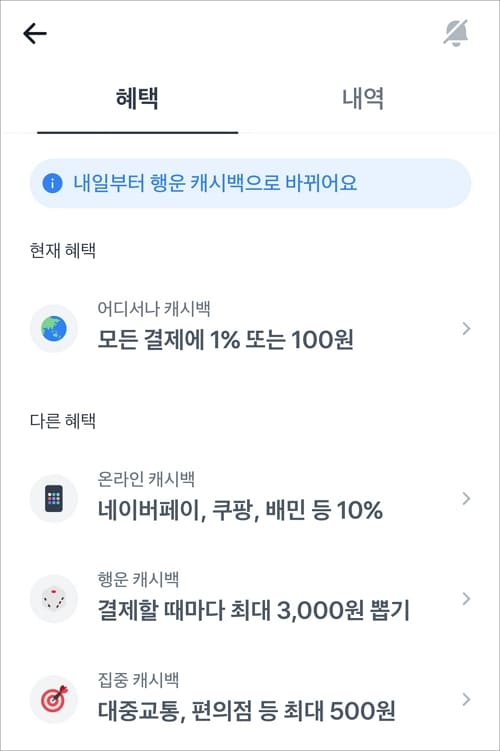Viewport: 500px width, 751px height.
Task: Expand the 집중 캐시백 chevron
Action: tap(466, 699)
